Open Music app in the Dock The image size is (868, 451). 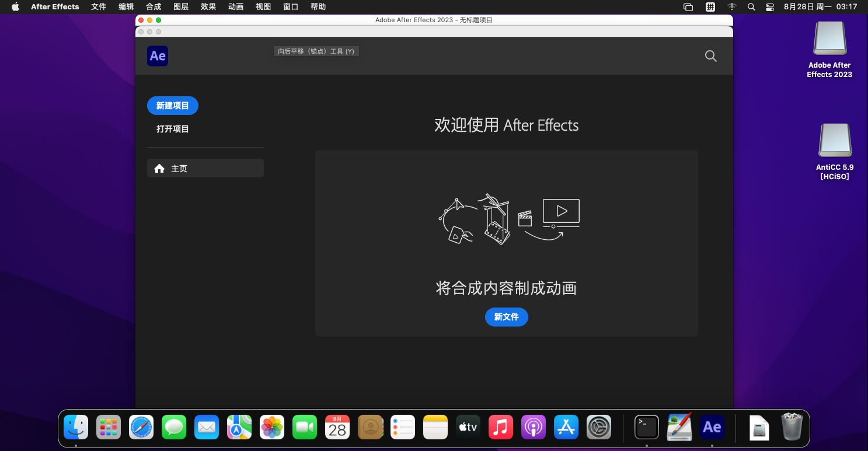[501, 427]
